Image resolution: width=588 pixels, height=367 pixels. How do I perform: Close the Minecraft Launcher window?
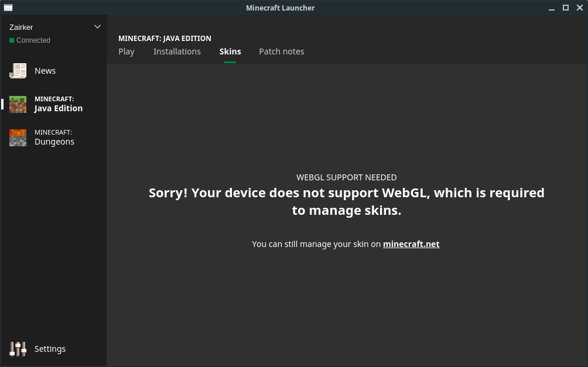click(580, 8)
